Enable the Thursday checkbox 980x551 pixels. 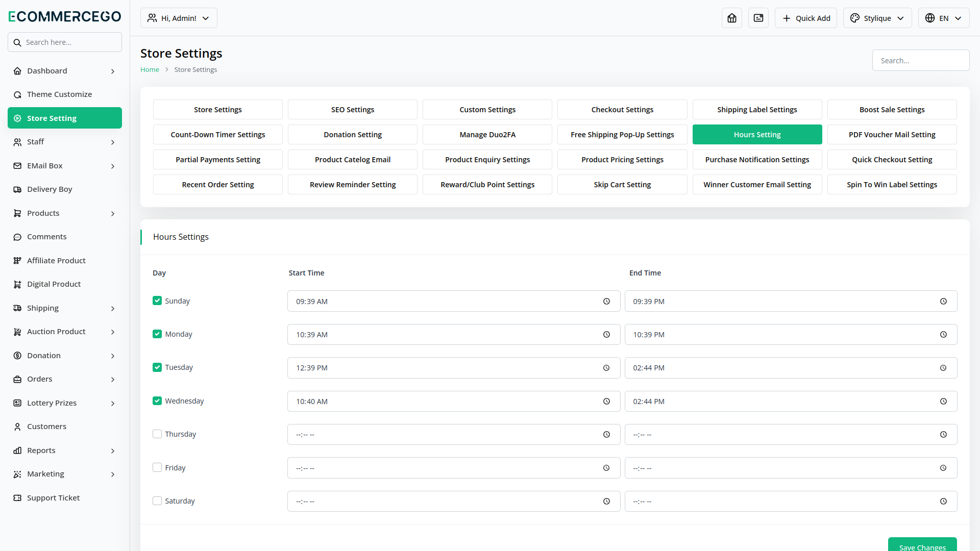click(x=157, y=434)
